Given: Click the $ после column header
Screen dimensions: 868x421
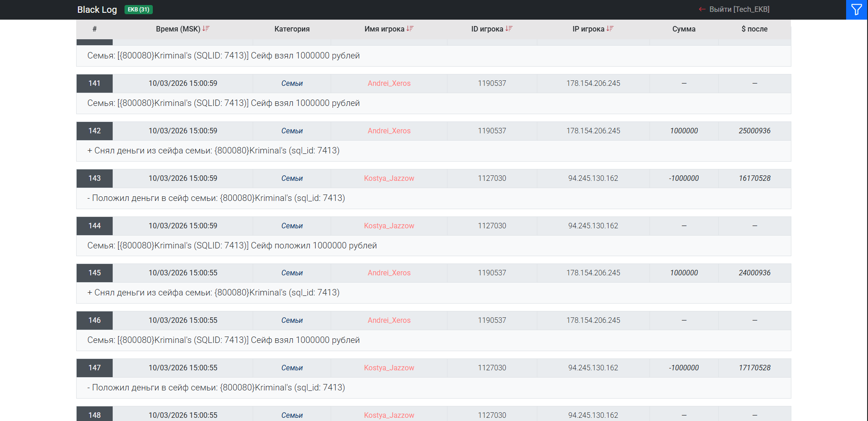Looking at the screenshot, I should pyautogui.click(x=754, y=29).
